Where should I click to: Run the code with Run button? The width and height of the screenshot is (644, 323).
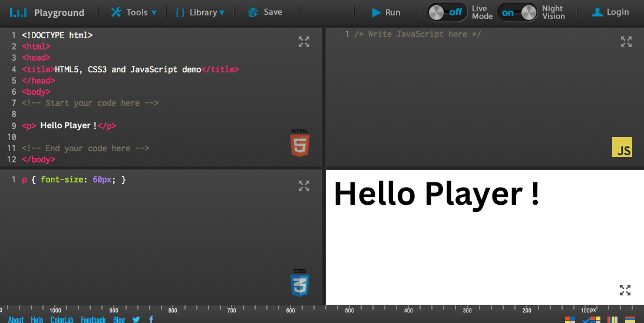[386, 12]
